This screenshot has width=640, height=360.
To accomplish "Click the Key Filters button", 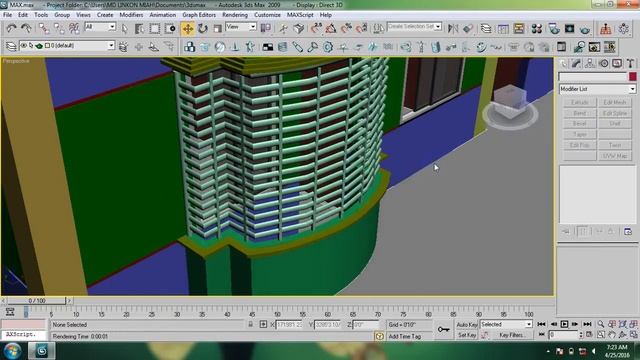I will pyautogui.click(x=512, y=335).
